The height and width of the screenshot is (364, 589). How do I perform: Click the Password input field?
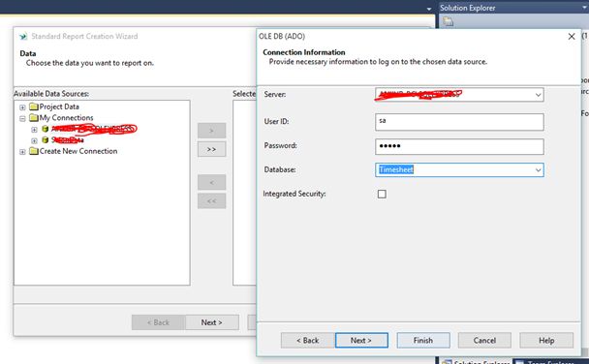coord(459,146)
